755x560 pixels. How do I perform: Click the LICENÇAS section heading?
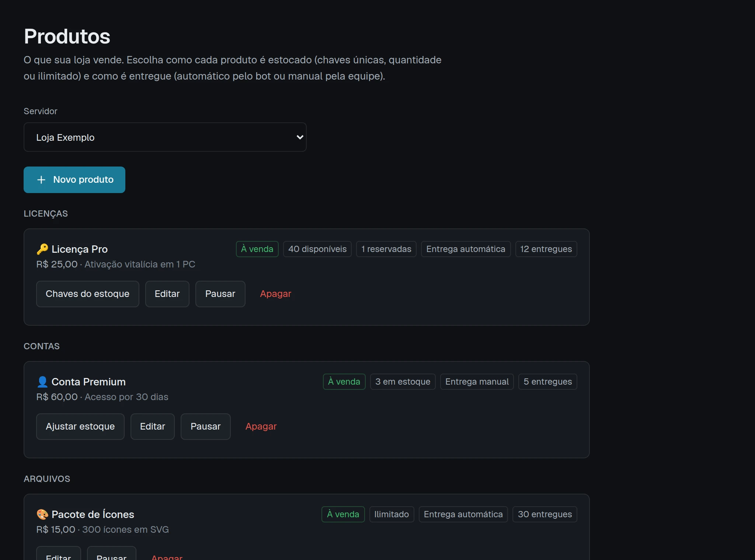[x=46, y=214]
